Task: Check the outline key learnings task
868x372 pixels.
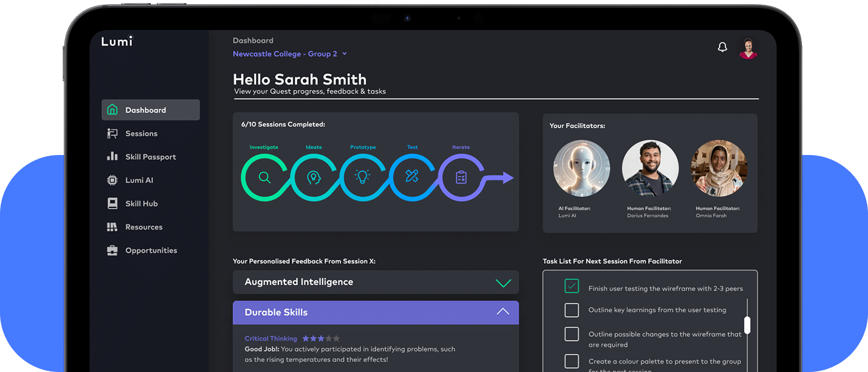Action: point(572,310)
